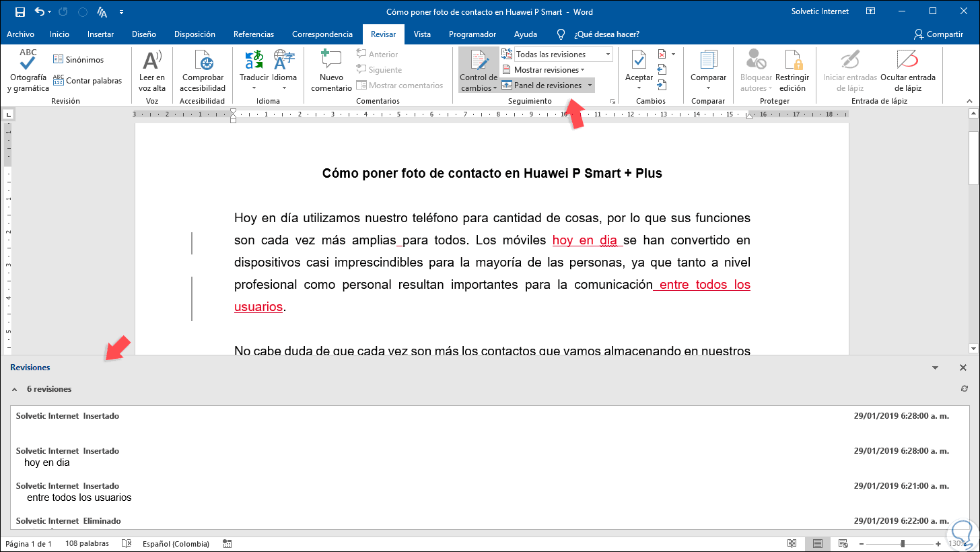Start Leer en voz alta
980x552 pixels.
click(x=152, y=71)
